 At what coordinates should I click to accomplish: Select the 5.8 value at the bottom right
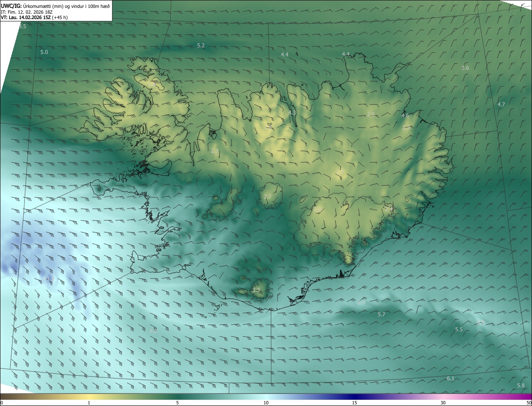(521, 385)
